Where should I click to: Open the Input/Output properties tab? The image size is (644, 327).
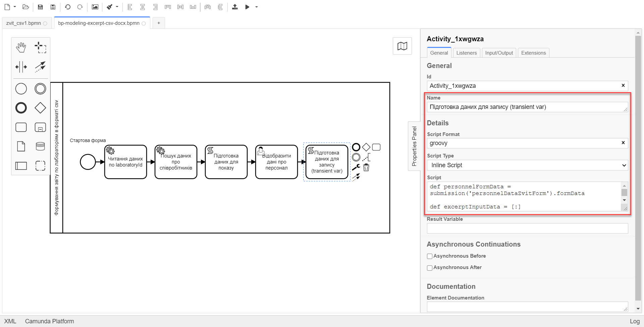pyautogui.click(x=499, y=53)
